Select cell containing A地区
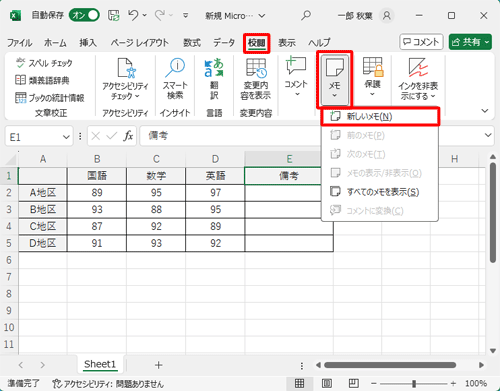500x391 pixels. 43,193
